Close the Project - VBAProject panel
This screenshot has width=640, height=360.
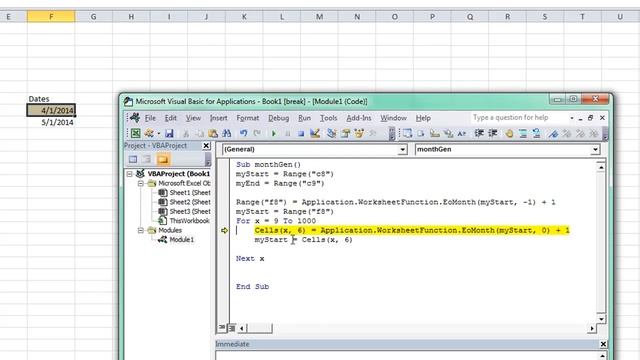click(x=206, y=146)
